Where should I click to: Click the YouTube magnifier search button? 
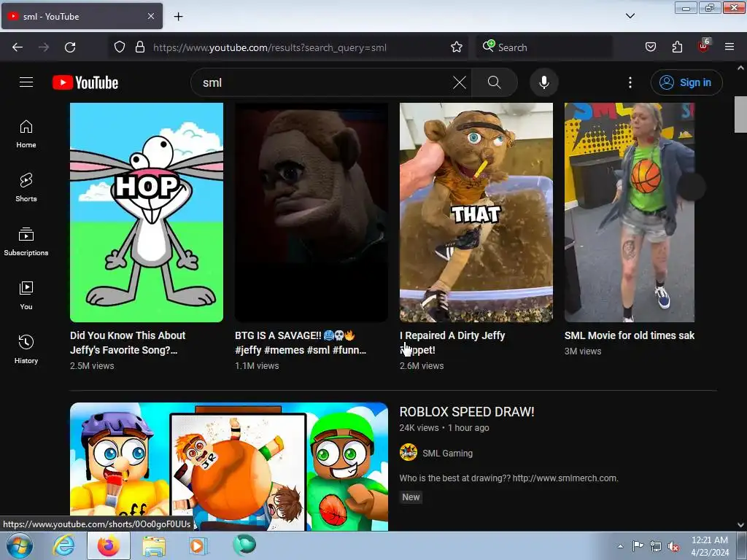[x=494, y=82]
